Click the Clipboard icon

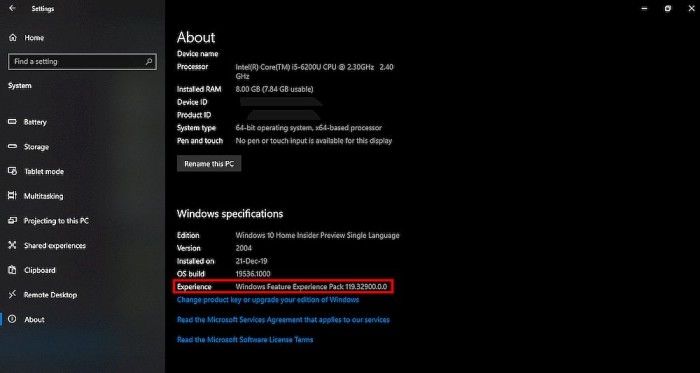click(x=12, y=270)
